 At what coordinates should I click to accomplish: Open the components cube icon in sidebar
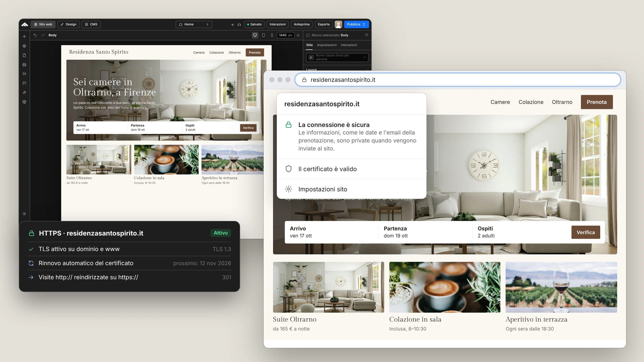[x=24, y=102]
